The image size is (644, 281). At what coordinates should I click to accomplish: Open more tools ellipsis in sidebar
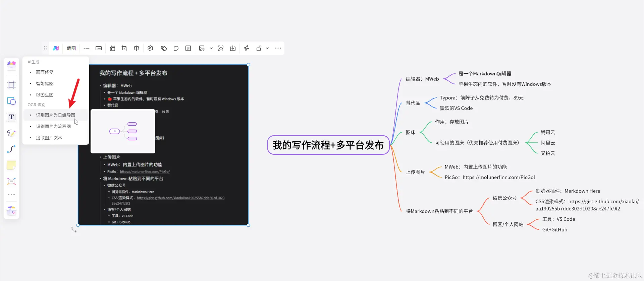click(x=11, y=195)
